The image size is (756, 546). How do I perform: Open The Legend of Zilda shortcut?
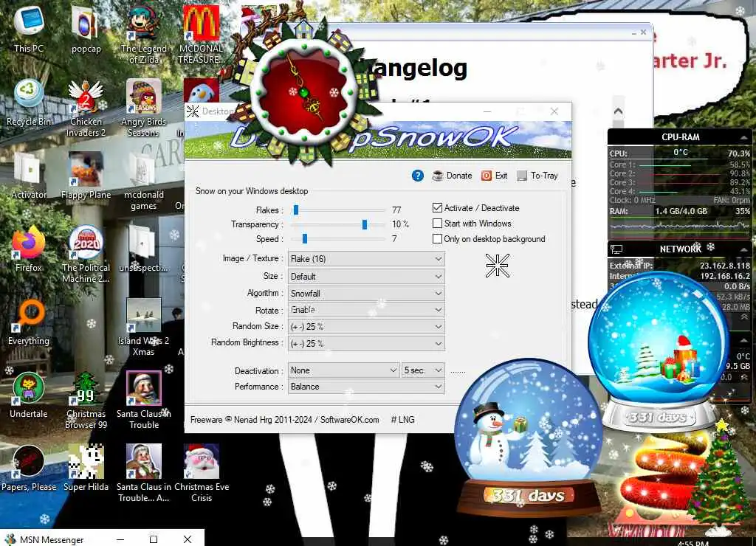tap(144, 34)
